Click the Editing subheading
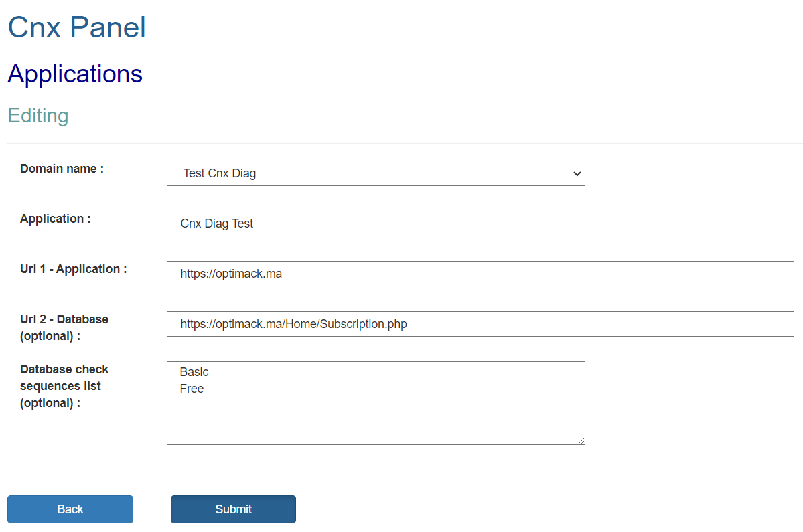 [38, 116]
